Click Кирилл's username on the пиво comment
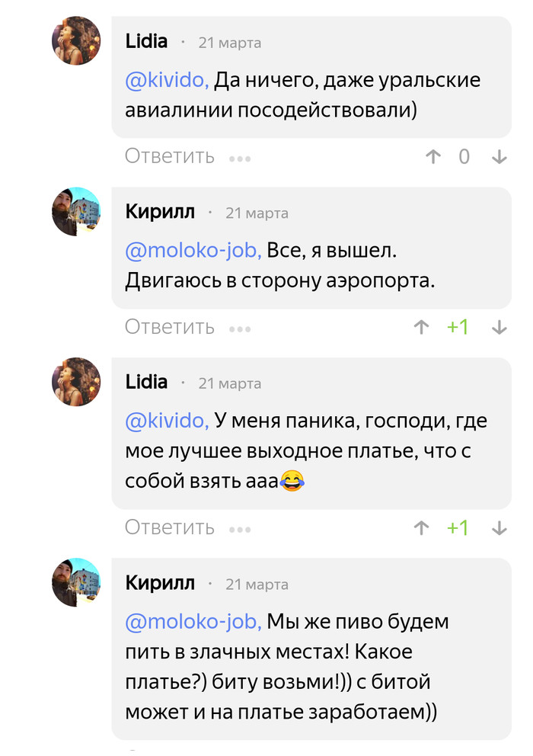The height and width of the screenshot is (756, 533). [160, 583]
